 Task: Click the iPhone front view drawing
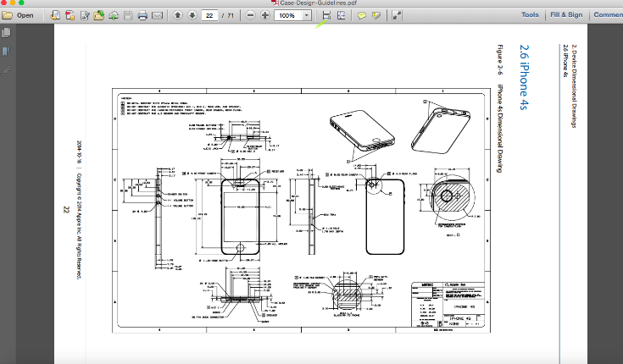click(241, 217)
